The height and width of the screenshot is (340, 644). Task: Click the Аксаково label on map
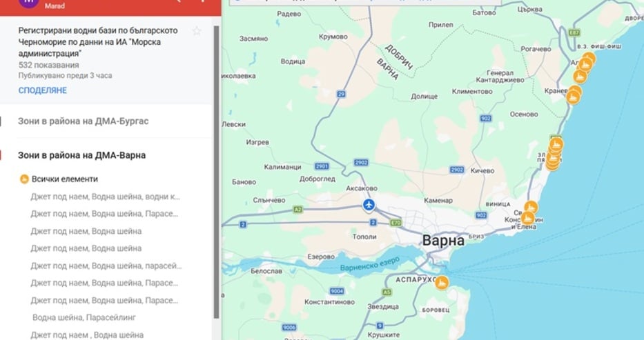point(362,188)
